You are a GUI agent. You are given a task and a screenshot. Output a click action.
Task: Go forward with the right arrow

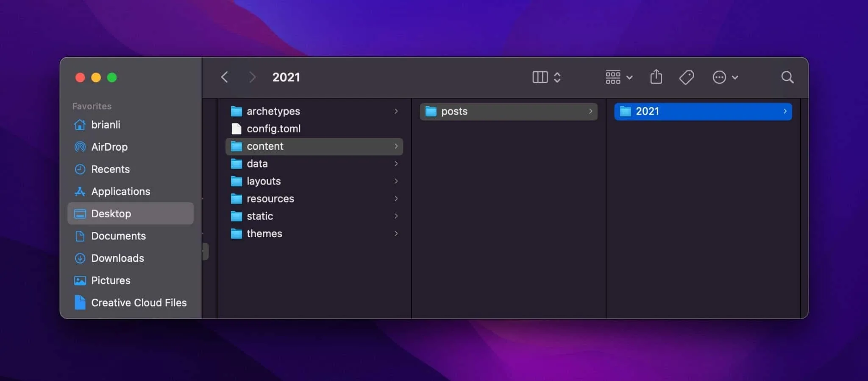point(252,77)
